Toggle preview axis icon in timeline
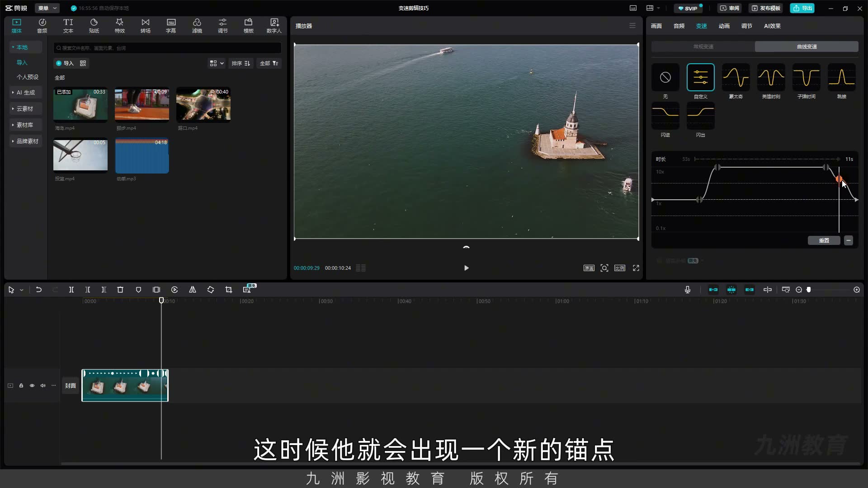The width and height of the screenshot is (868, 488). [768, 290]
